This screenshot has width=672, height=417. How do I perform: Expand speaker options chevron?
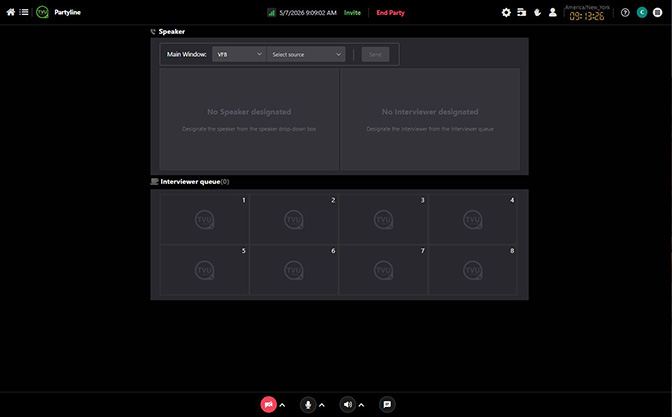point(361,405)
